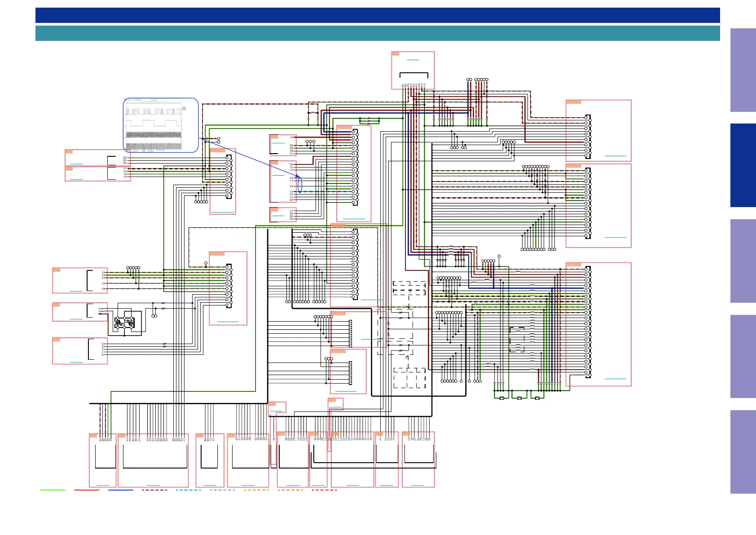Click the solid red legend line
Image resolution: width=756 pixels, height=535 pixels.
[x=87, y=490]
